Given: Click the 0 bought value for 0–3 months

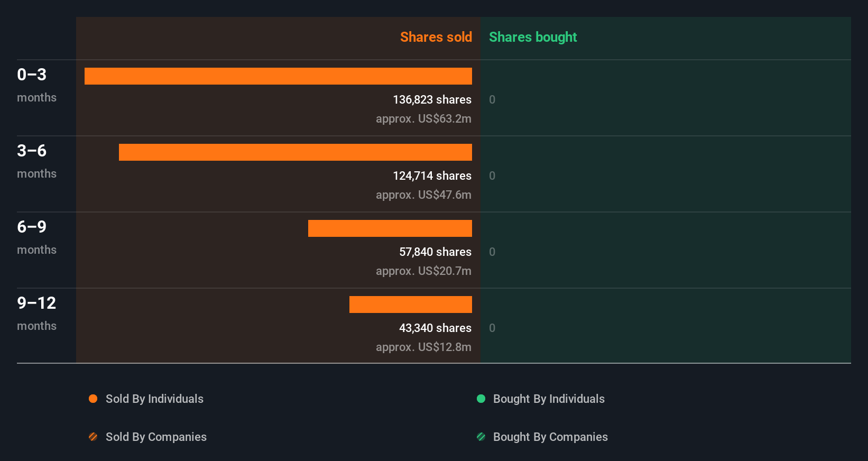Looking at the screenshot, I should click(x=492, y=99).
